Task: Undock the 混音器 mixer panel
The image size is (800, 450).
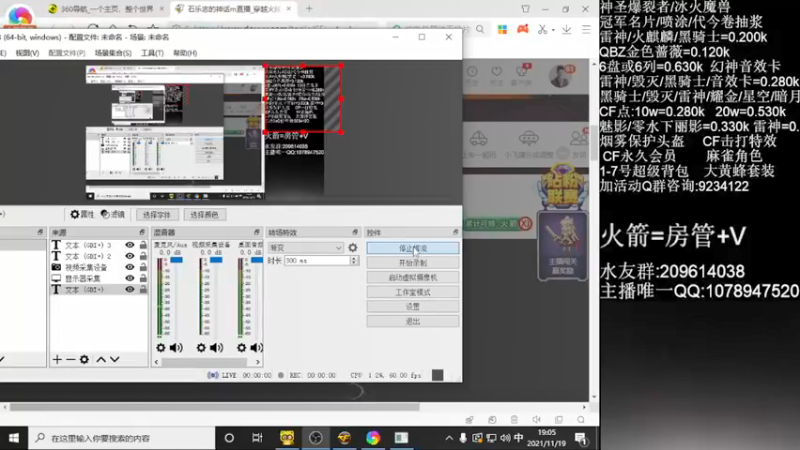Action: click(x=256, y=232)
